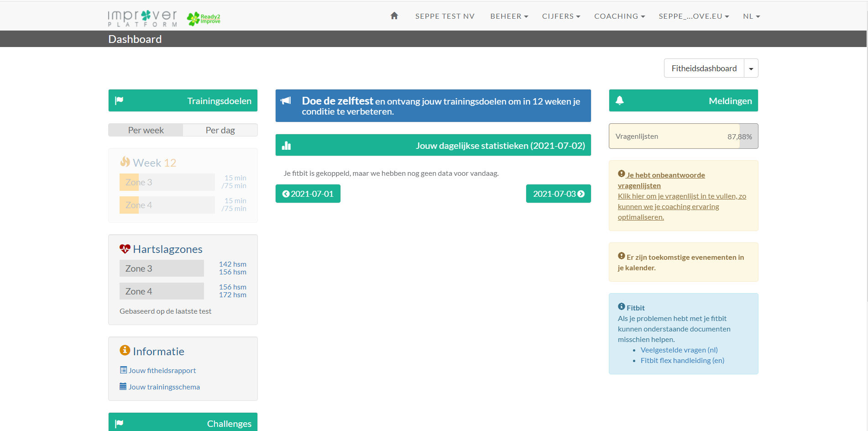The width and height of the screenshot is (868, 431).
Task: Expand the Beheer menu
Action: tap(509, 16)
